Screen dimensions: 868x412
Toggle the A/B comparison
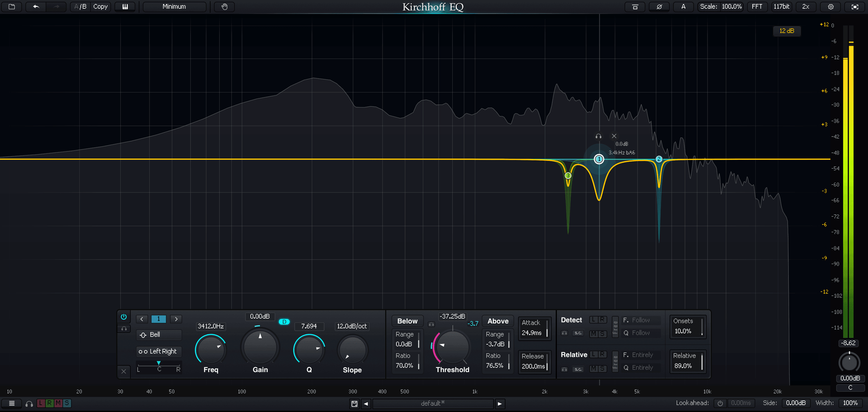80,7
